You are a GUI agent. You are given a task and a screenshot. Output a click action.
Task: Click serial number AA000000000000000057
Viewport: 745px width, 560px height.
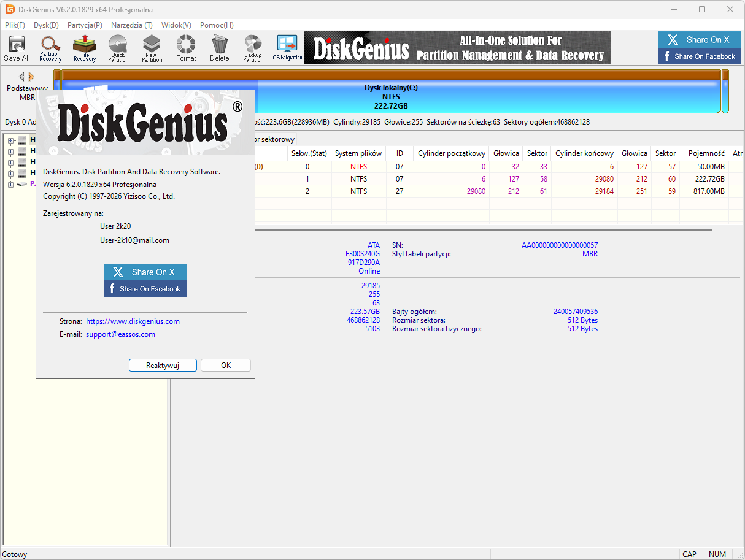pyautogui.click(x=560, y=245)
